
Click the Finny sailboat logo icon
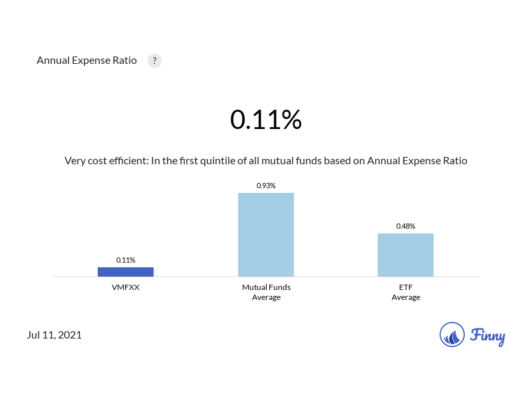pyautogui.click(x=452, y=334)
